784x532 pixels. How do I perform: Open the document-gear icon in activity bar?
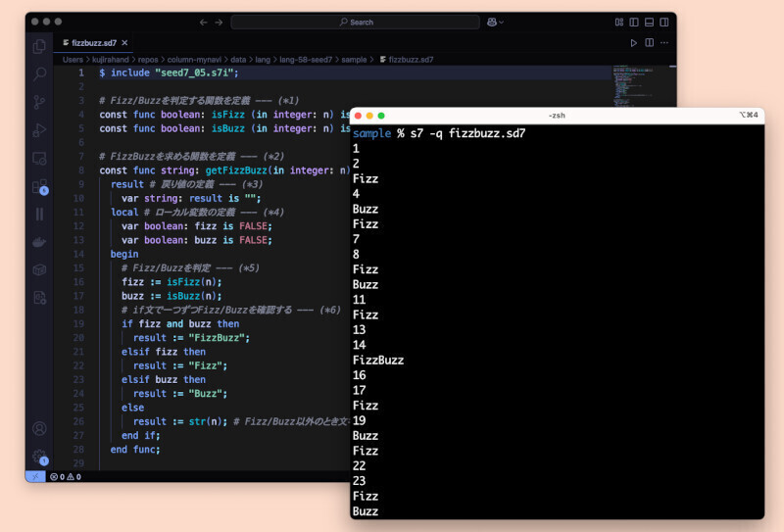point(39,298)
